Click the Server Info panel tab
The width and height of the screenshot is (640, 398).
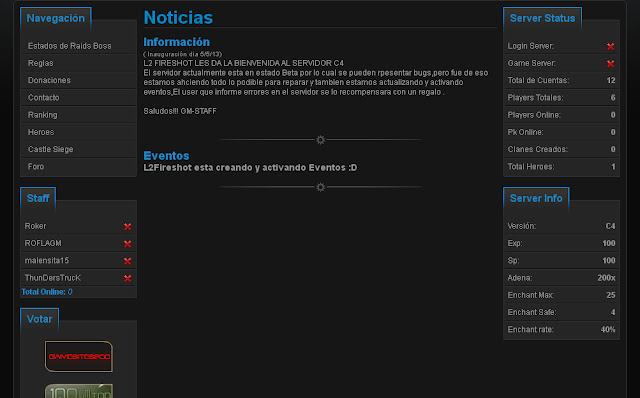[536, 198]
